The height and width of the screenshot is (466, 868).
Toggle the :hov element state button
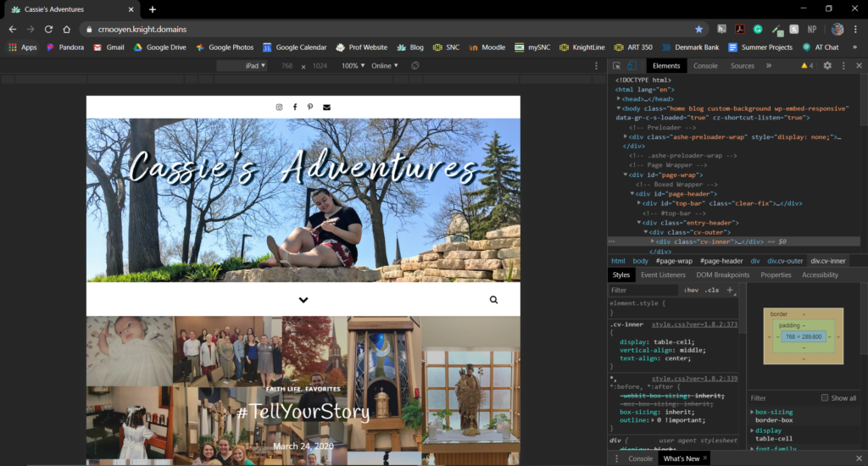pyautogui.click(x=692, y=290)
